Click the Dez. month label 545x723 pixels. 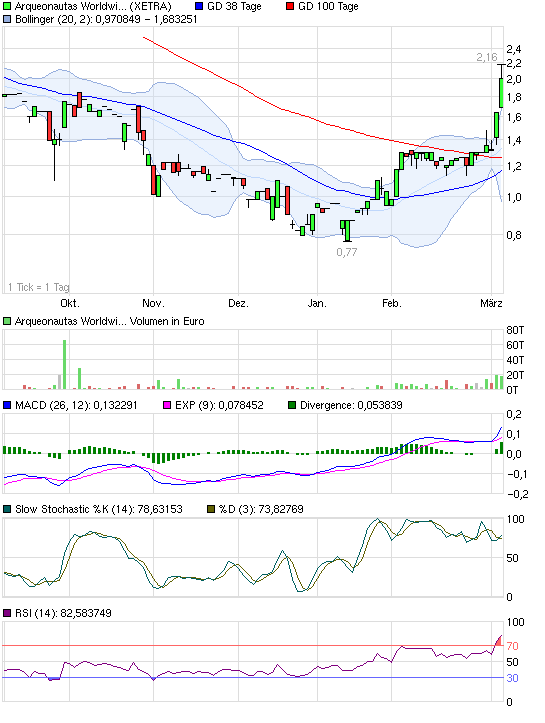[x=238, y=303]
